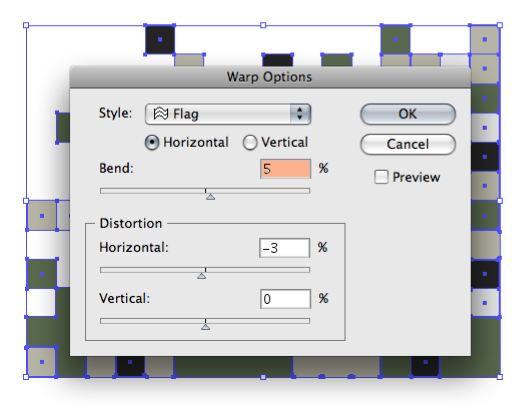Click the Horizontal distortion slider thumb

(x=201, y=276)
